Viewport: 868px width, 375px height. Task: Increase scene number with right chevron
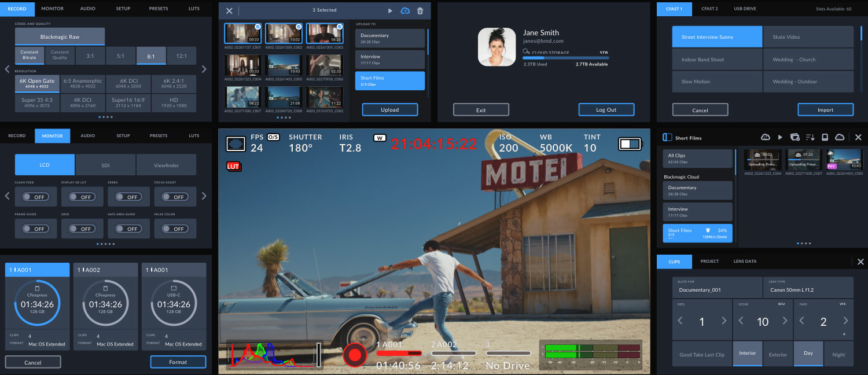785,321
